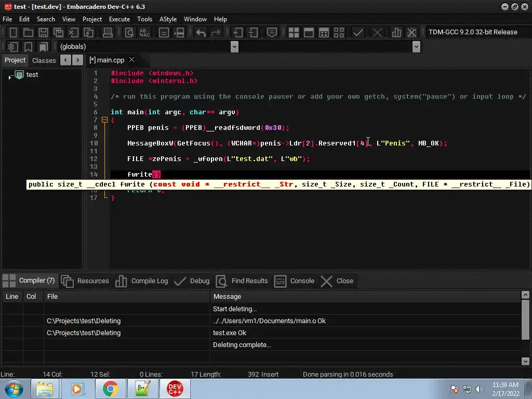
Task: Click the Close file toolbar icon
Action: point(73,33)
